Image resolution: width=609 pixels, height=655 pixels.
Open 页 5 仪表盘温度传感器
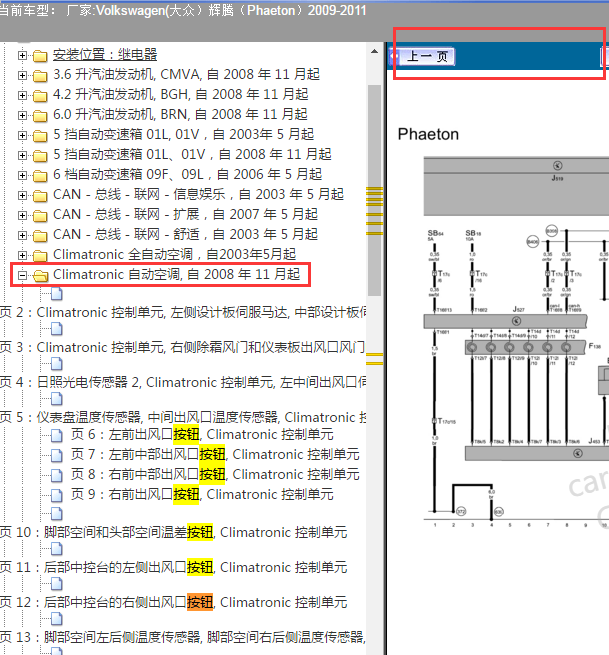184,418
